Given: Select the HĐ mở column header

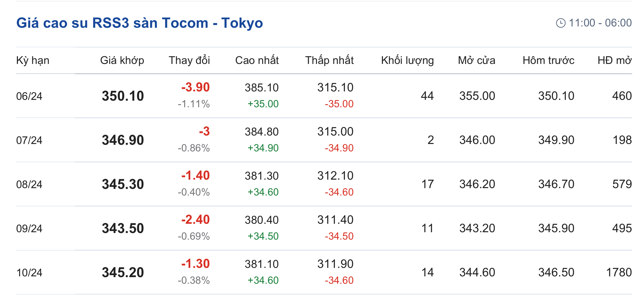Looking at the screenshot, I should point(614,60).
